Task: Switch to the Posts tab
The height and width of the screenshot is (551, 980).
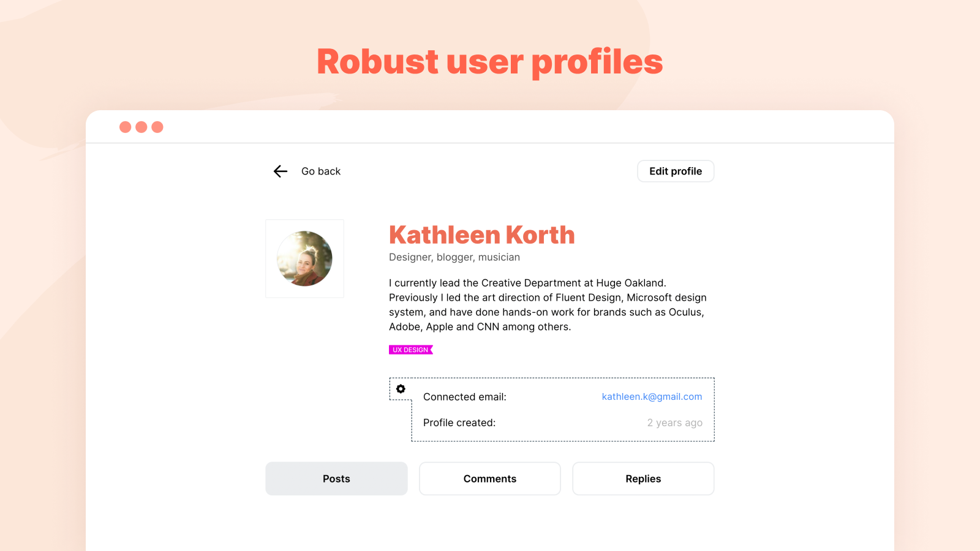Action: (x=336, y=479)
